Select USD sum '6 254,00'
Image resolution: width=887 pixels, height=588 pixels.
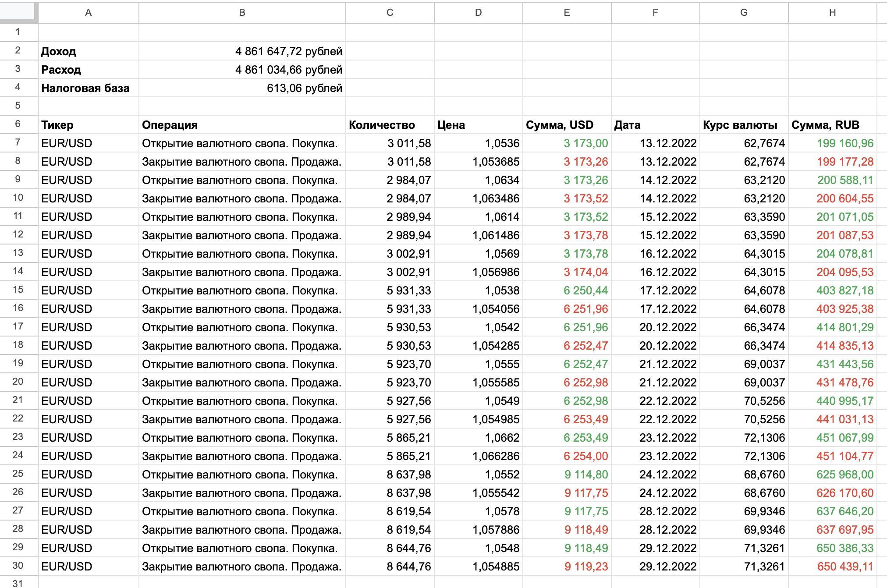(567, 456)
